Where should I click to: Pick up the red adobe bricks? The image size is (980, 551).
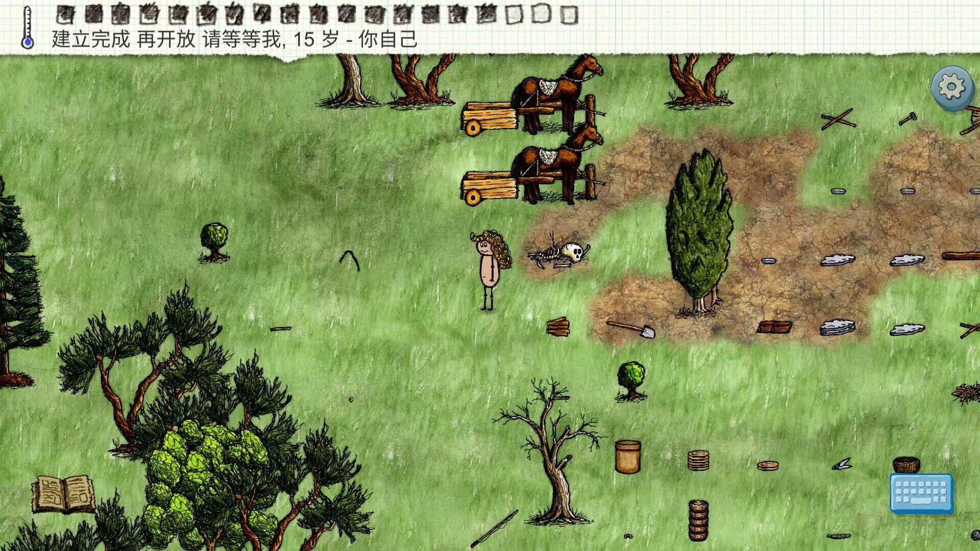click(x=774, y=327)
